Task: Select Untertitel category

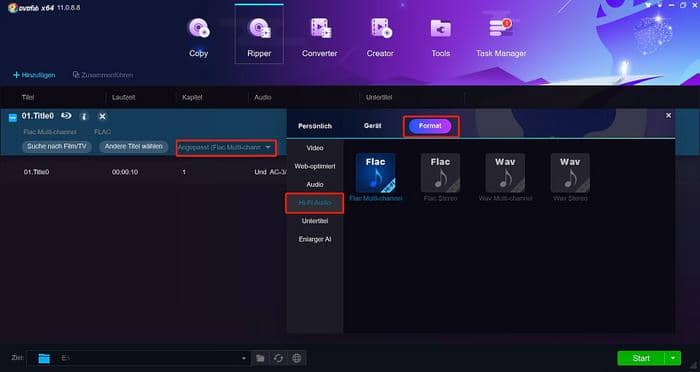Action: tap(315, 221)
